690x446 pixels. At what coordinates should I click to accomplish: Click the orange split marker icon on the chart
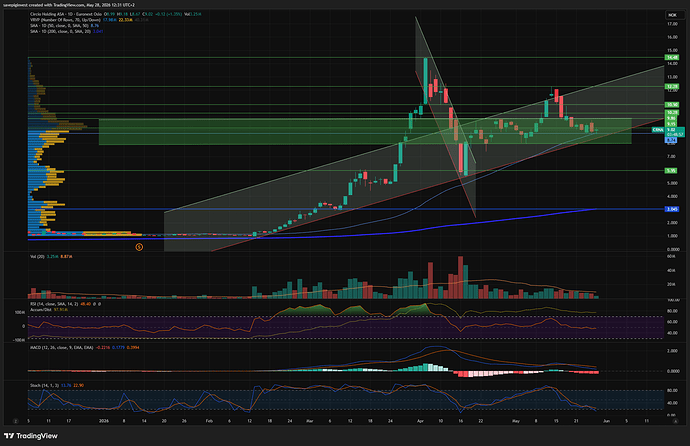[139, 247]
